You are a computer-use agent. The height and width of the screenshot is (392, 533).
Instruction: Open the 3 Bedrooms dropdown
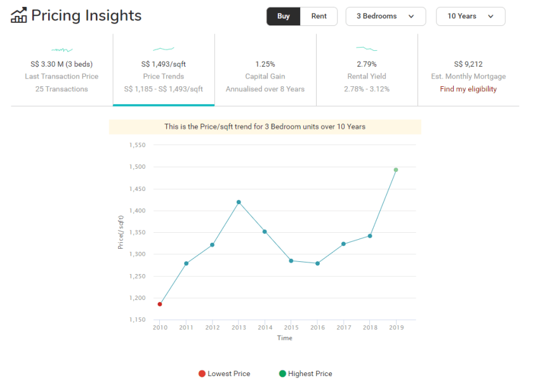[x=386, y=16]
